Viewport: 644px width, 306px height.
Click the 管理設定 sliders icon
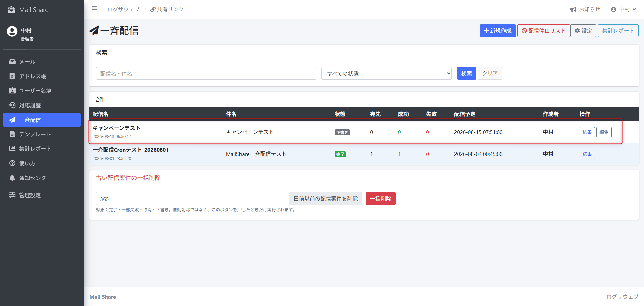pos(12,195)
